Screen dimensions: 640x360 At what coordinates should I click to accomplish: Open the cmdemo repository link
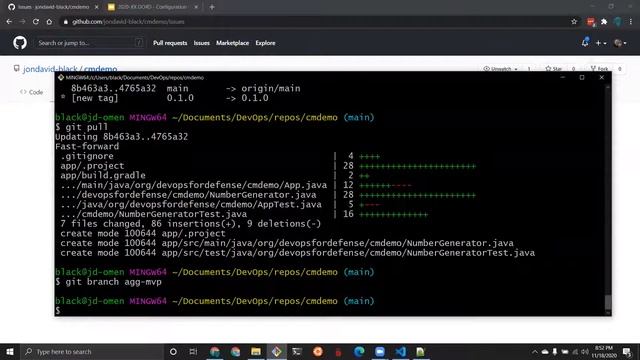tap(100, 69)
